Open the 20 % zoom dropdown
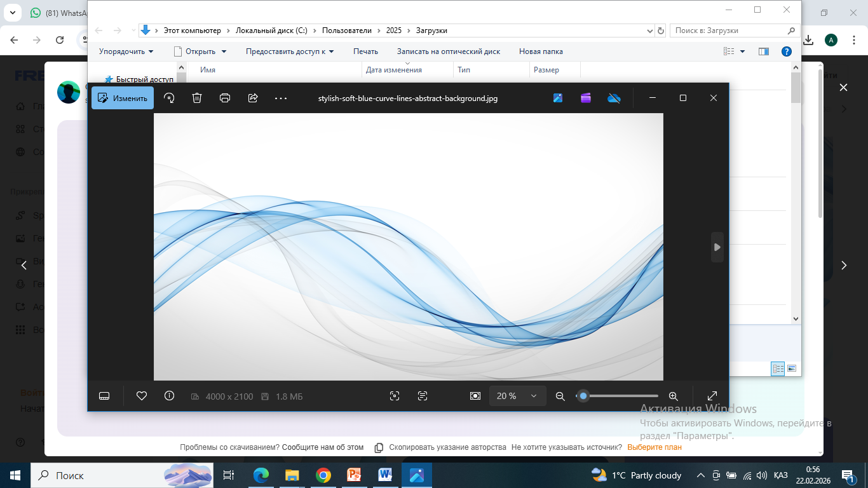 [x=518, y=396]
